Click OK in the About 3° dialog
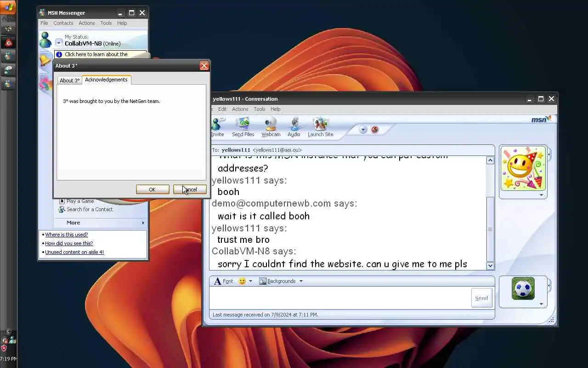This screenshot has height=368, width=588. 153,190
